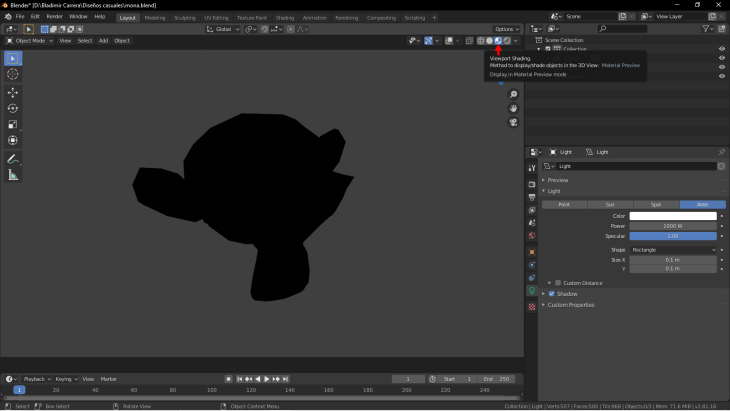Screen dimensions: 730x411
Task: Choose the Move tool
Action: point(13,93)
